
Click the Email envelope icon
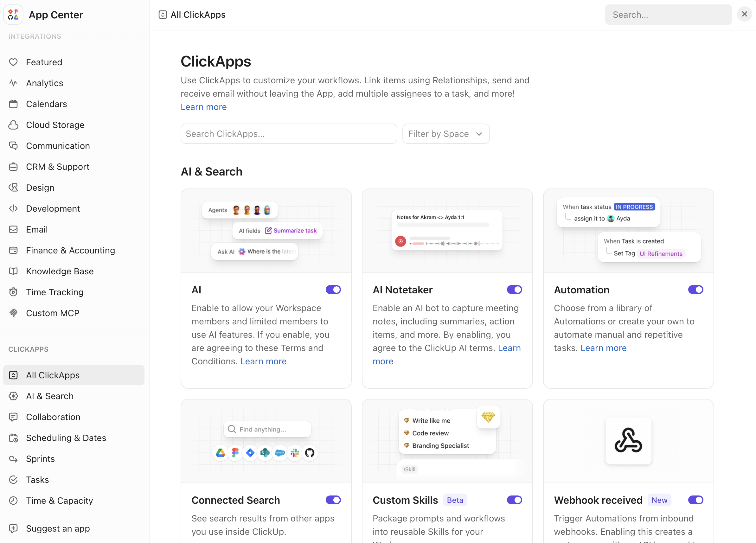(x=13, y=229)
